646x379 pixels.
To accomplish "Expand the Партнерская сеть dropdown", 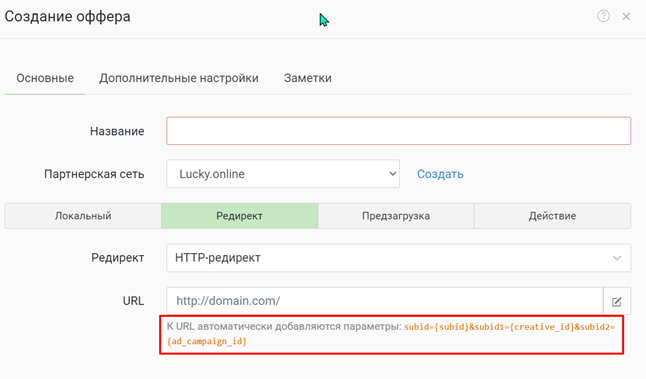I will pos(283,174).
